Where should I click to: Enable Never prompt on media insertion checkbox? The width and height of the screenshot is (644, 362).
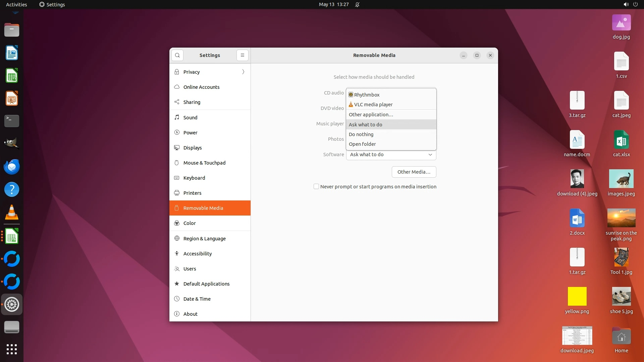pos(316,187)
